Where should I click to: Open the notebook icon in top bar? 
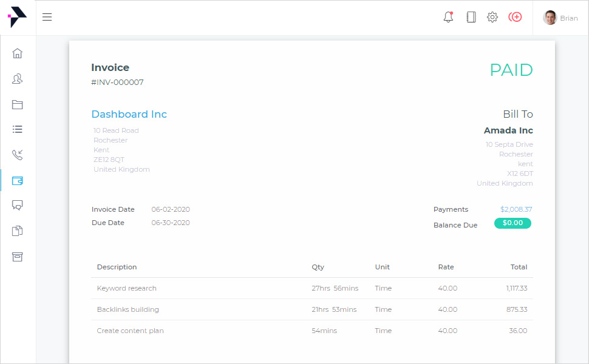point(471,17)
